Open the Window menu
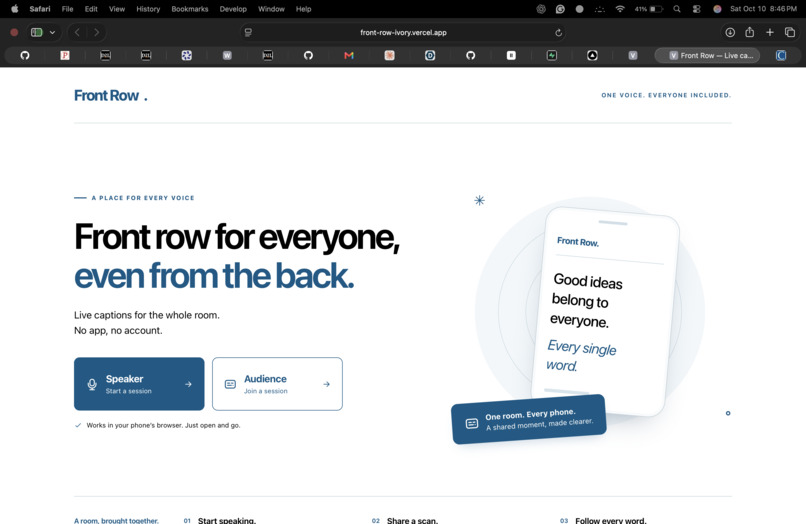This screenshot has height=524, width=806. pyautogui.click(x=271, y=9)
